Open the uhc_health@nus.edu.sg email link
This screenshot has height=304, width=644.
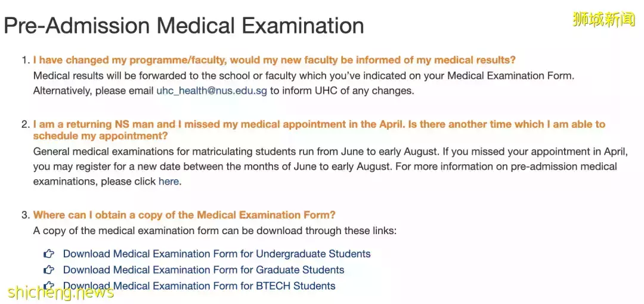pyautogui.click(x=212, y=91)
